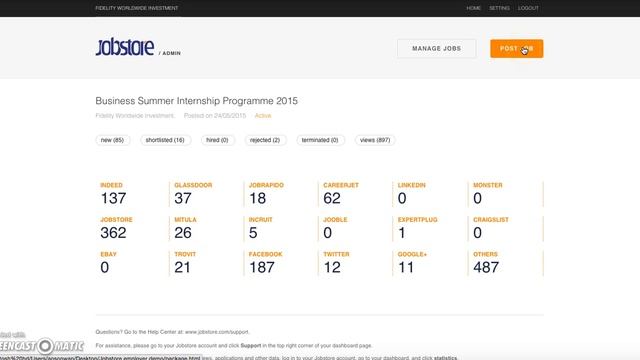Click the Facebook stat value 187

[x=262, y=267]
